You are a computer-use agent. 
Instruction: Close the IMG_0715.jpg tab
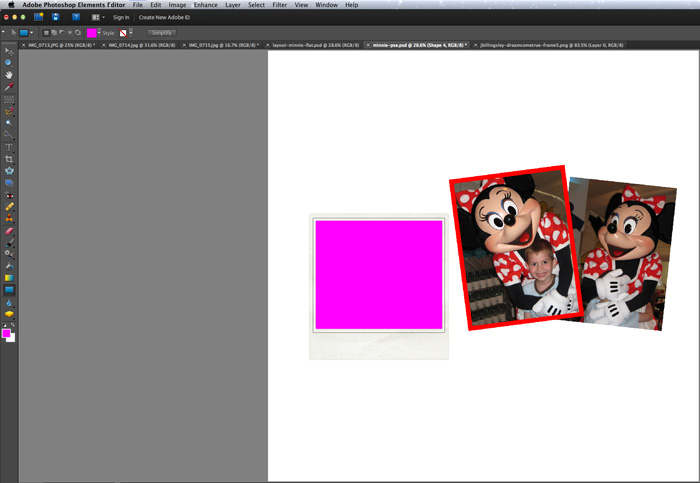click(184, 45)
